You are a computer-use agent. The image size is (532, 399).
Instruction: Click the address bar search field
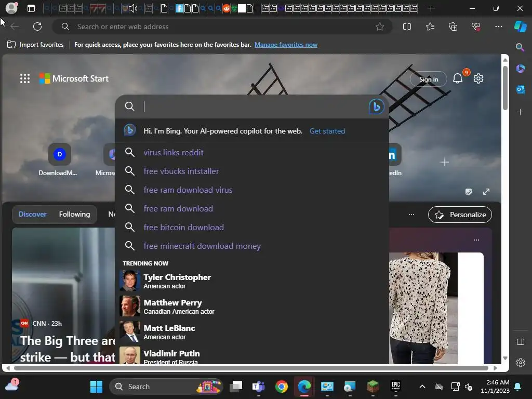pyautogui.click(x=222, y=26)
